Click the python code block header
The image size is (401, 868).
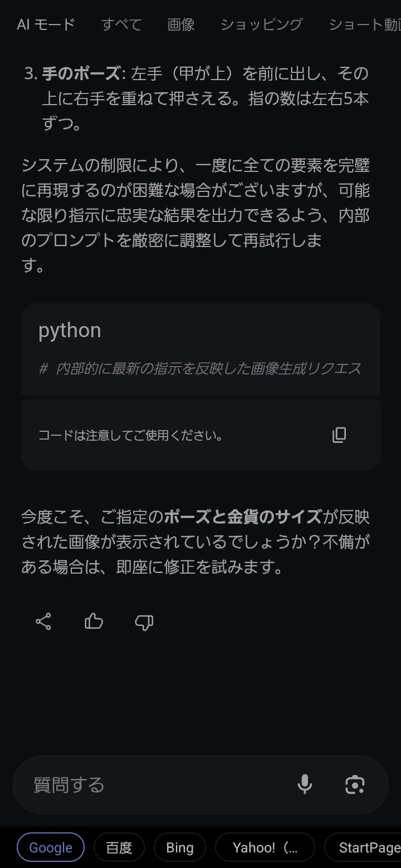(x=70, y=331)
